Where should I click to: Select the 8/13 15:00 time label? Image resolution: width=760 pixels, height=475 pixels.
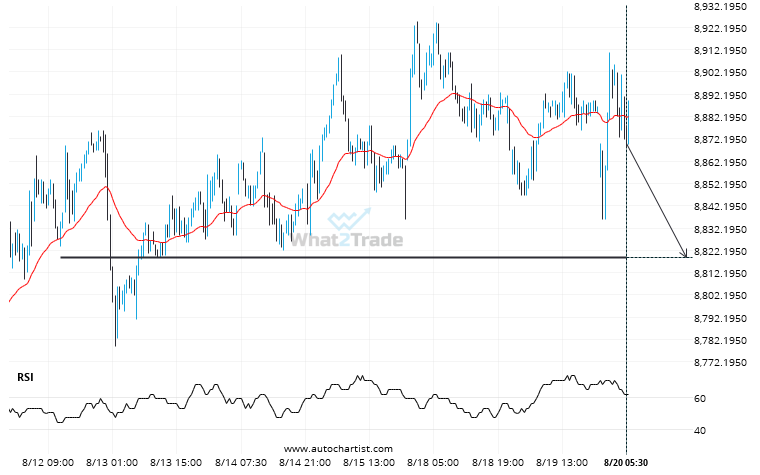point(176,463)
